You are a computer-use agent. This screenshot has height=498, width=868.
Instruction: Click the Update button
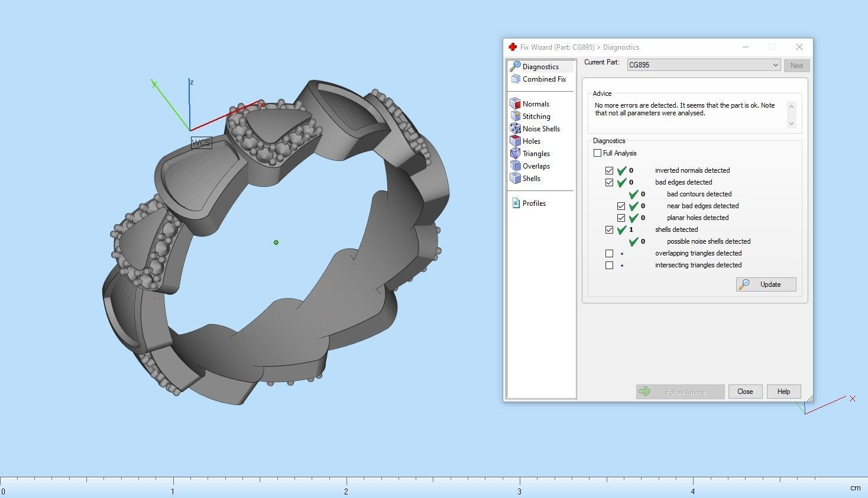coord(766,284)
